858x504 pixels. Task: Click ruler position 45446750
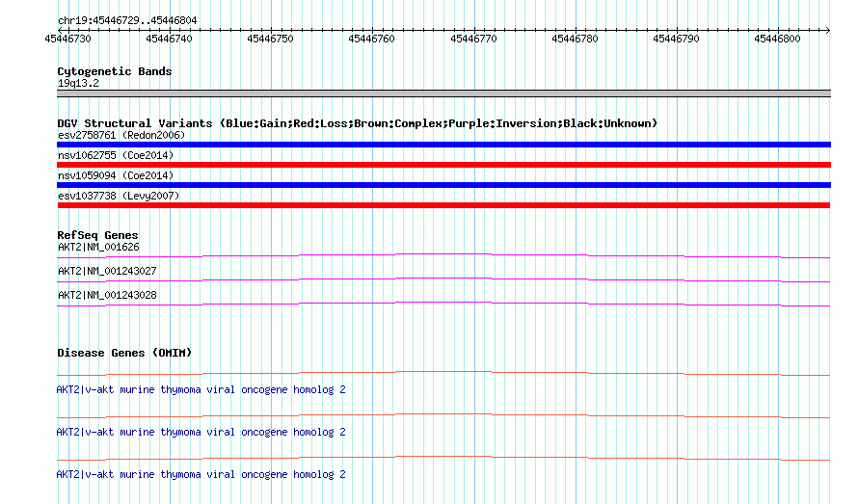pos(270,39)
